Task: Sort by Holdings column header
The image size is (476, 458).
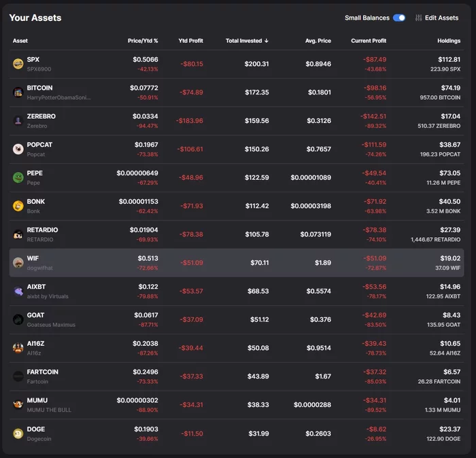Action: point(449,41)
